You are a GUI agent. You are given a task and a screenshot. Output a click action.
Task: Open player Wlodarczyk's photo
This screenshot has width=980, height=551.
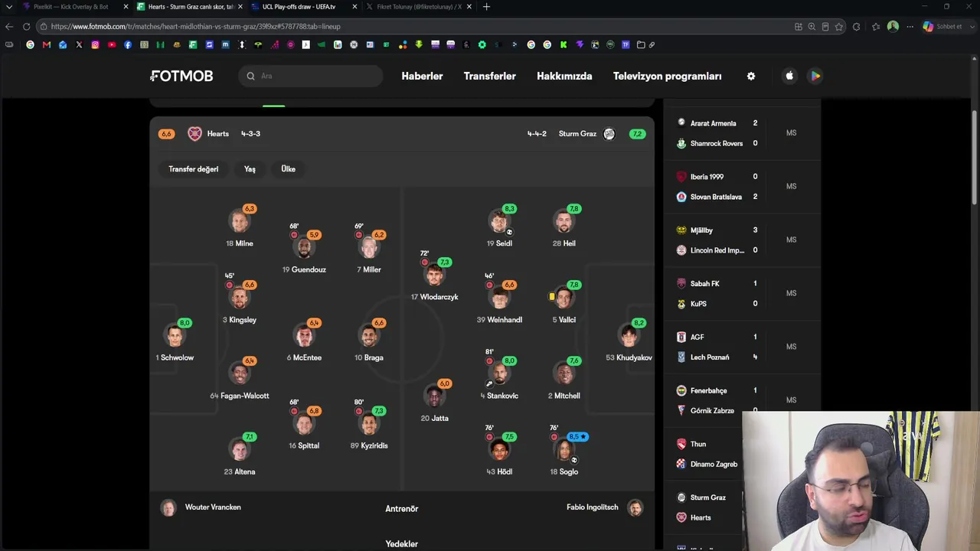[434, 275]
